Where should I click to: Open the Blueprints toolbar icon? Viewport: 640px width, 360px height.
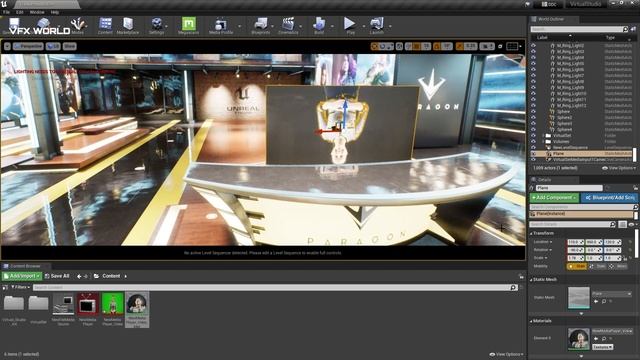point(260,25)
